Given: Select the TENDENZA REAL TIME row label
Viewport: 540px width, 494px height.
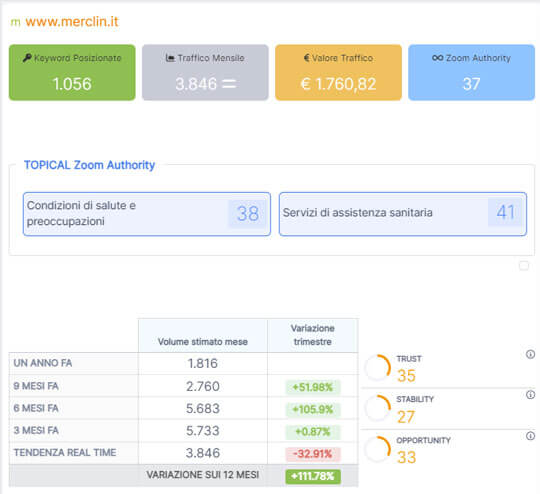Looking at the screenshot, I should click(x=65, y=452).
